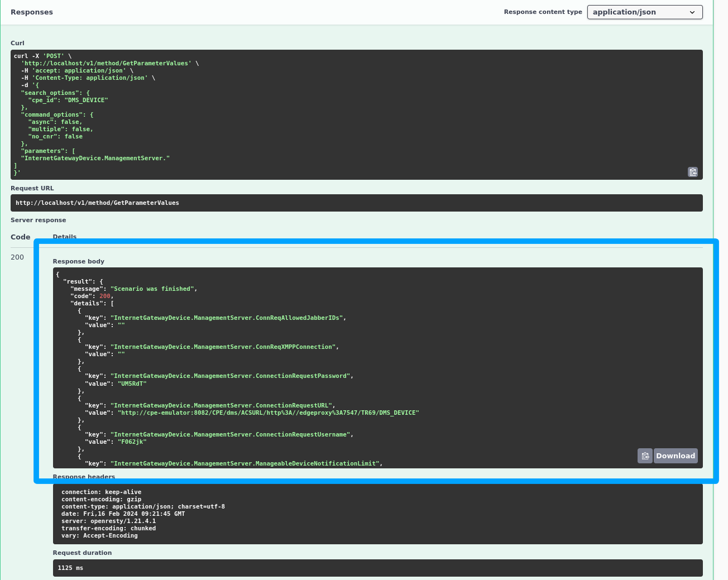
Task: Click the Request URL text
Action: (x=97, y=203)
